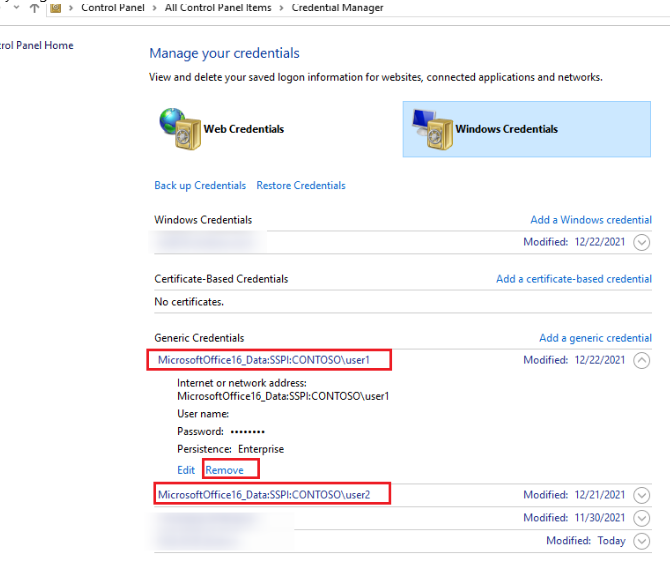This screenshot has width=670, height=561.
Task: Go to All Control Panel Items breadcrumb
Action: (x=218, y=8)
